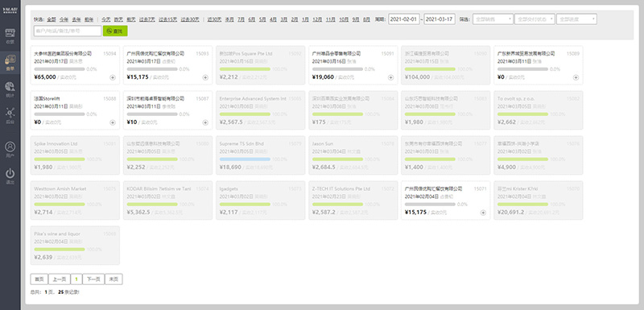The width and height of the screenshot is (644, 310).
Task: Click the start date field 2021-02-01
Action: tap(404, 19)
